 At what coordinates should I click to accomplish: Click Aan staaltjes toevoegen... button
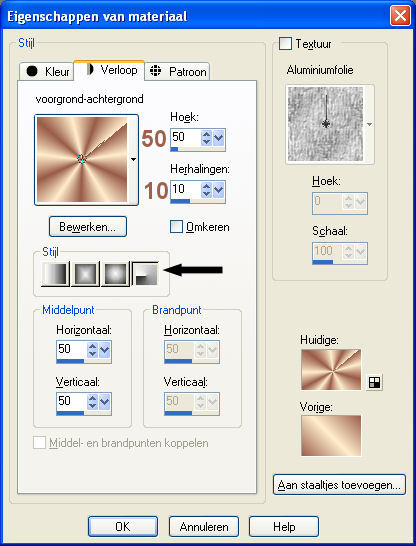click(x=339, y=484)
